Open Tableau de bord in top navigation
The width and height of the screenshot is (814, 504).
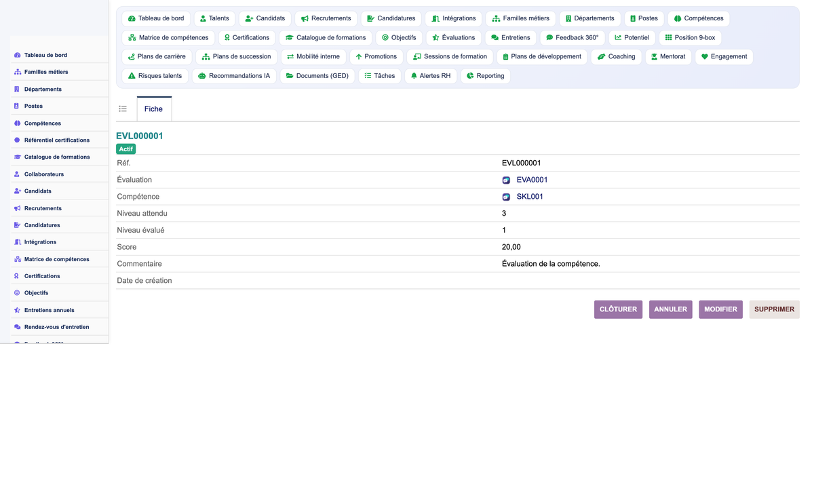(x=156, y=18)
